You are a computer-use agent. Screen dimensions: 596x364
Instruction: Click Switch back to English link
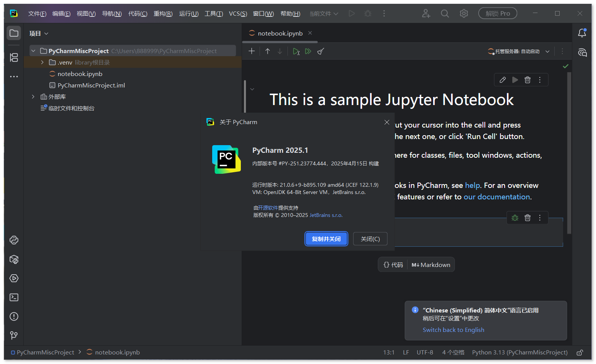453,330
